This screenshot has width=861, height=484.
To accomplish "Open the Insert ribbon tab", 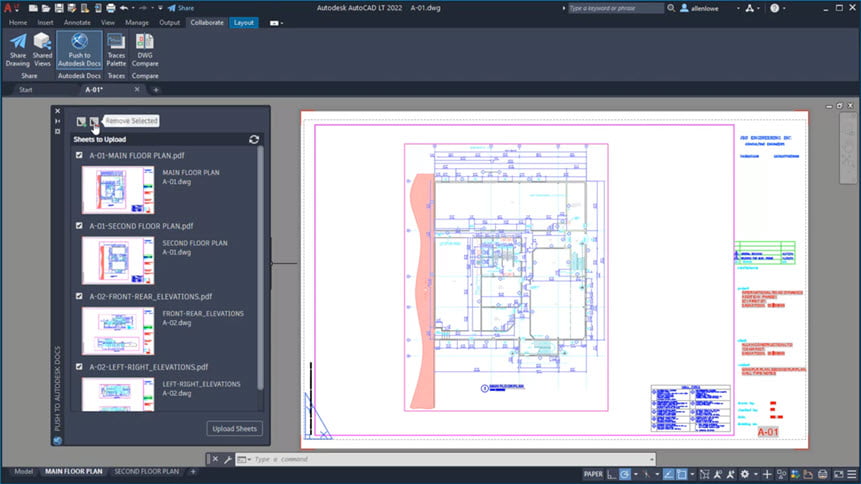I will click(45, 23).
